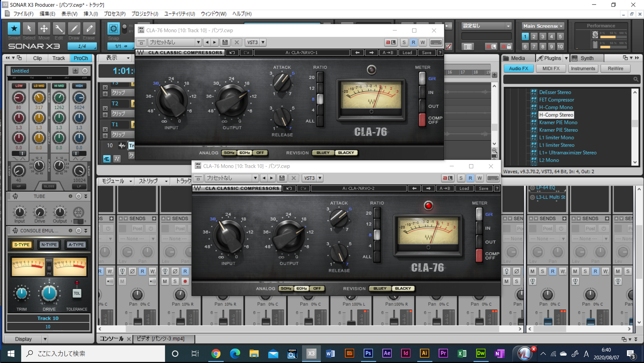
Task: Select the Draw pencil tool
Action: [74, 29]
